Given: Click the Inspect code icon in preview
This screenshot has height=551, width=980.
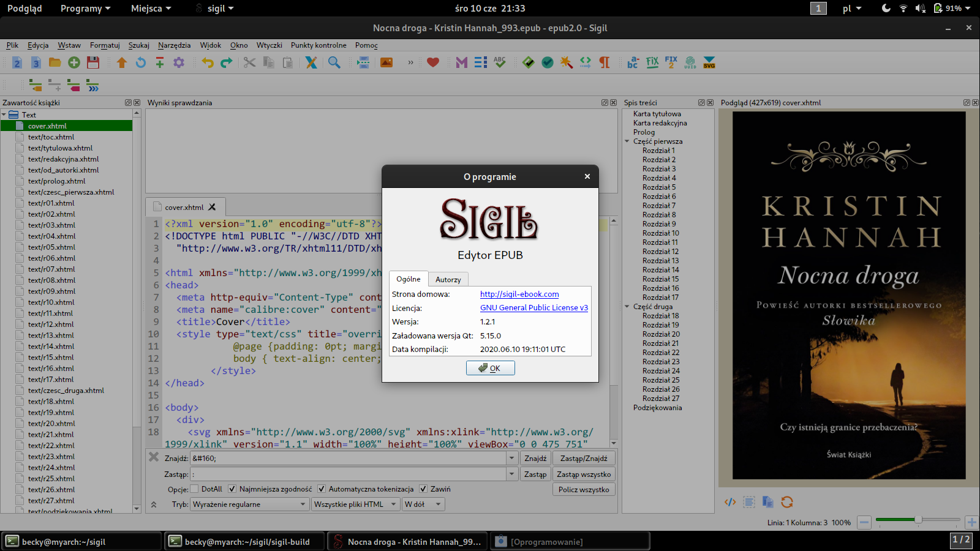Looking at the screenshot, I should click(x=730, y=502).
